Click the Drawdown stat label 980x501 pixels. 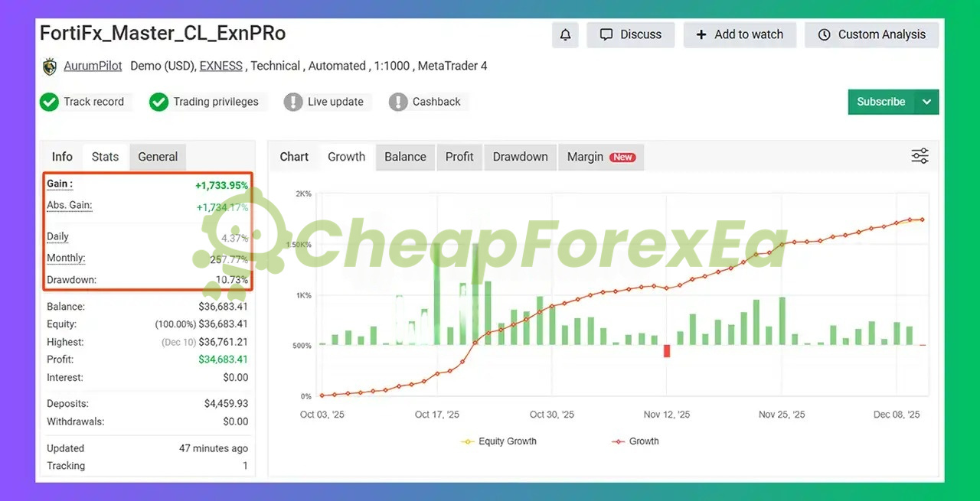71,280
